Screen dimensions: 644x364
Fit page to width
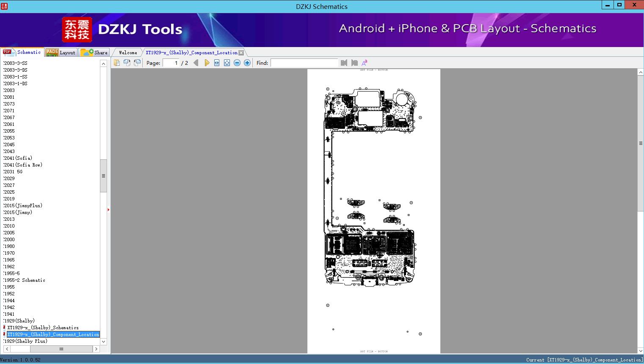pos(217,63)
